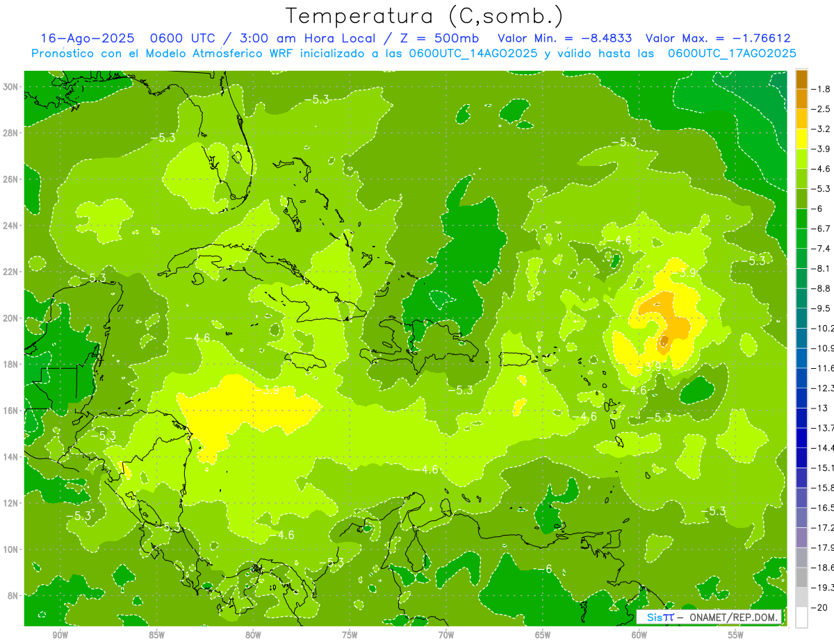The width and height of the screenshot is (834, 644).
Task: Click the '-13.7' color scale value
Action: coord(824,428)
